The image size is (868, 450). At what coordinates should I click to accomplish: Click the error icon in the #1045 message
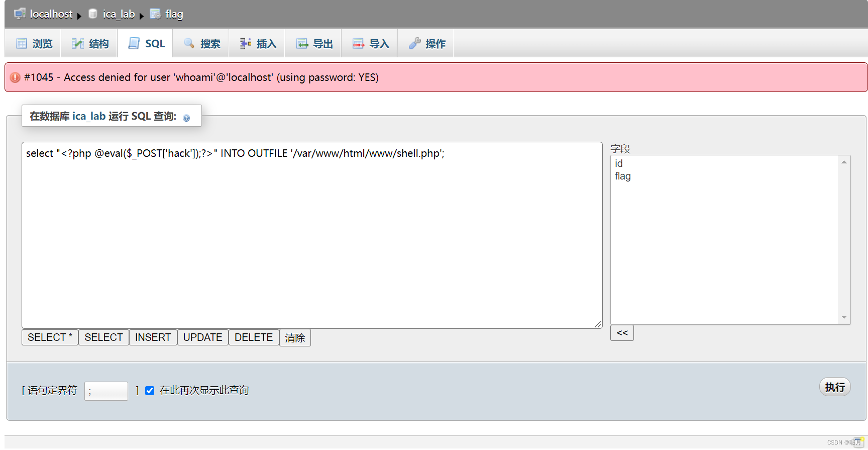pos(15,77)
